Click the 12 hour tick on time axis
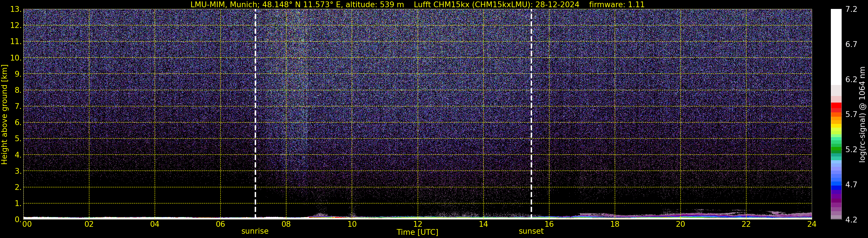The width and height of the screenshot is (868, 238). [x=417, y=224]
